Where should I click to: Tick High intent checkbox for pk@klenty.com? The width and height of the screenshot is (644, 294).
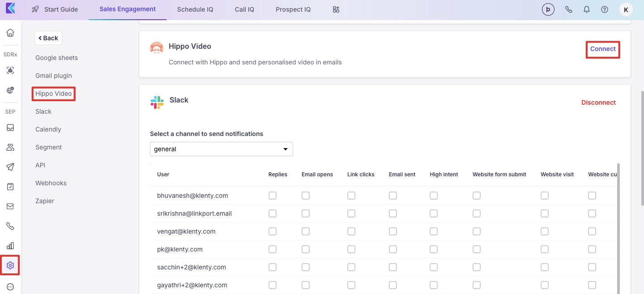[x=434, y=249]
